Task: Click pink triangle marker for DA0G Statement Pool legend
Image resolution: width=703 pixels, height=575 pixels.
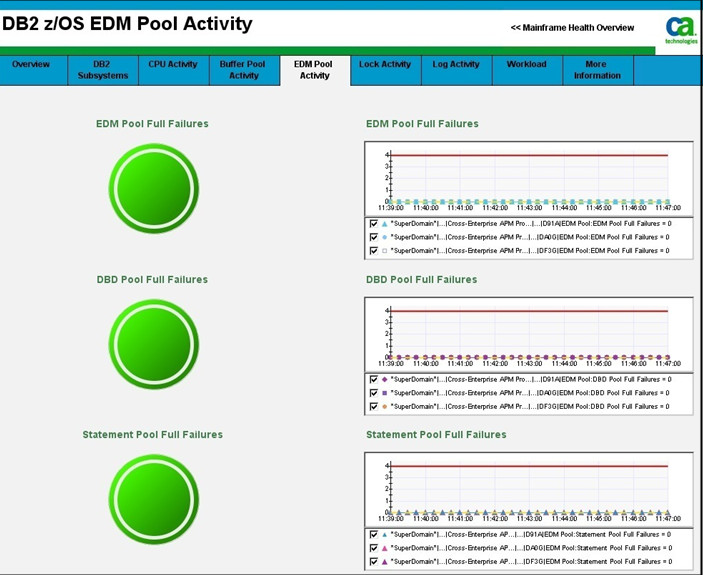Action: pyautogui.click(x=384, y=548)
